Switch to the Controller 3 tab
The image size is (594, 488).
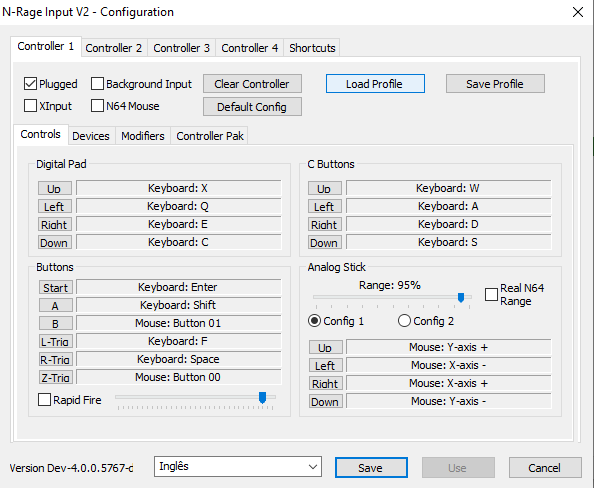pos(181,48)
